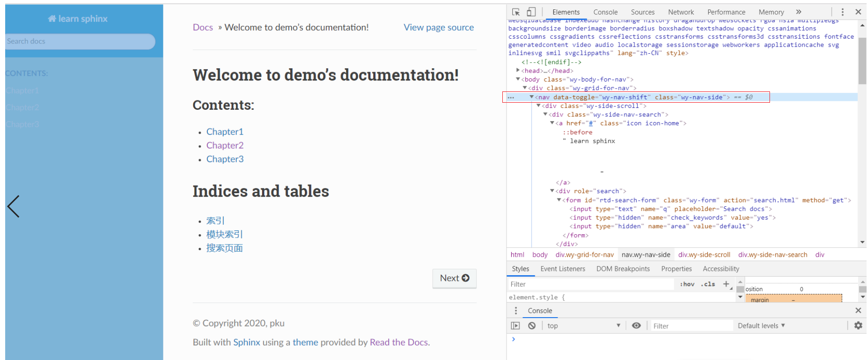
Task: Open the Default levels dropdown
Action: coord(761,326)
